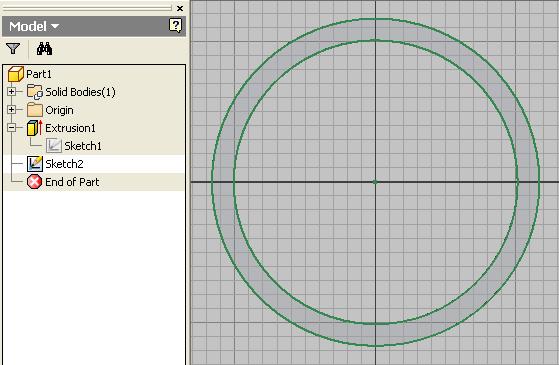Click the sketch center point at origin
The image size is (559, 365).
click(375, 182)
